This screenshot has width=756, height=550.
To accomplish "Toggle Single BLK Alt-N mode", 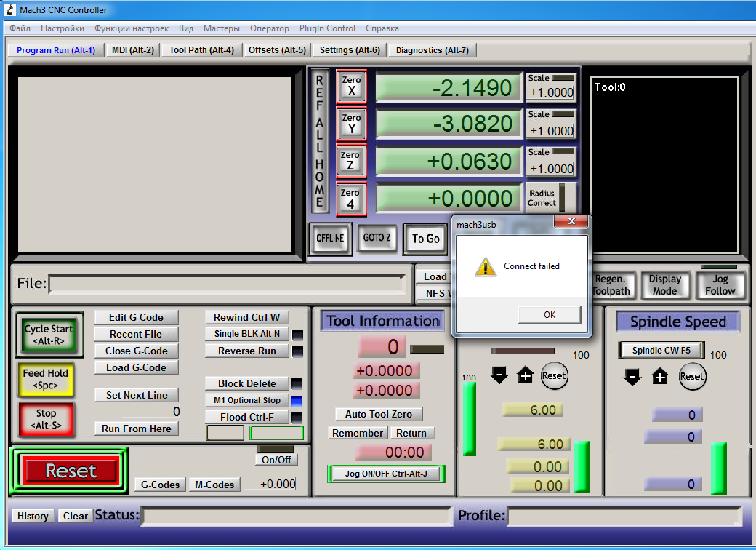I will tap(246, 334).
